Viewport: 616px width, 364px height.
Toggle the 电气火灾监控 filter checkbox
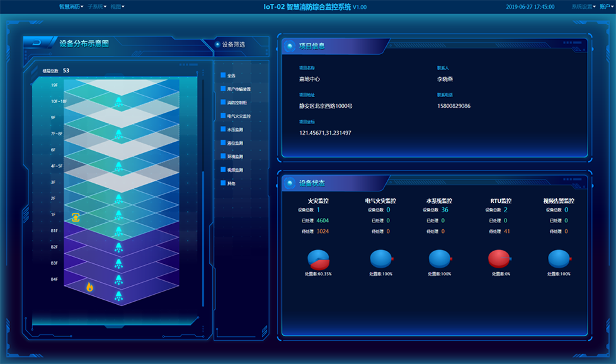click(x=223, y=116)
